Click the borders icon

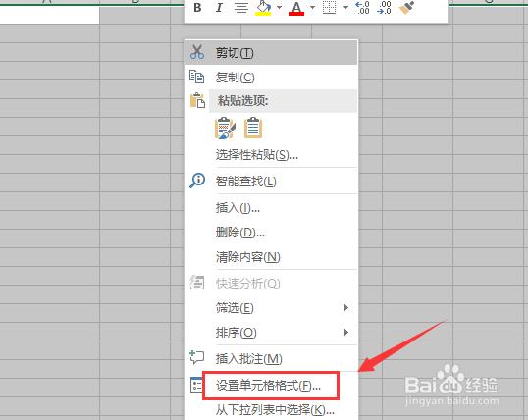point(330,8)
